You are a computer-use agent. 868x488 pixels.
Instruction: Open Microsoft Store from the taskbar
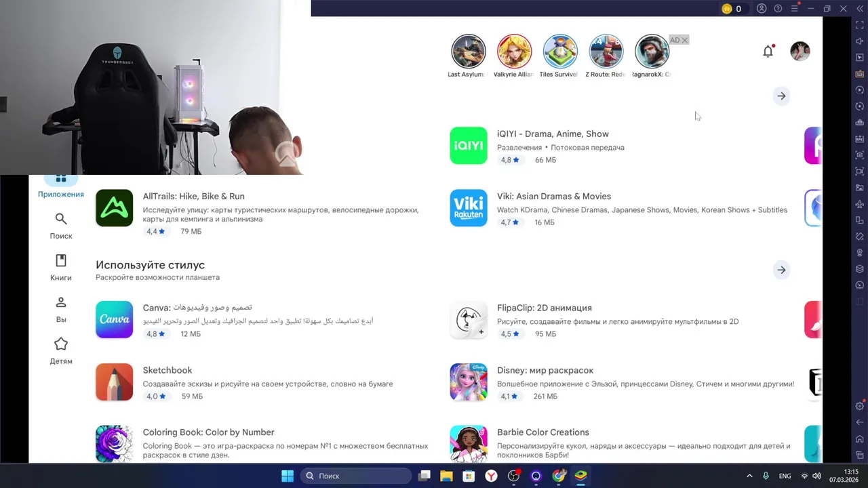click(469, 476)
